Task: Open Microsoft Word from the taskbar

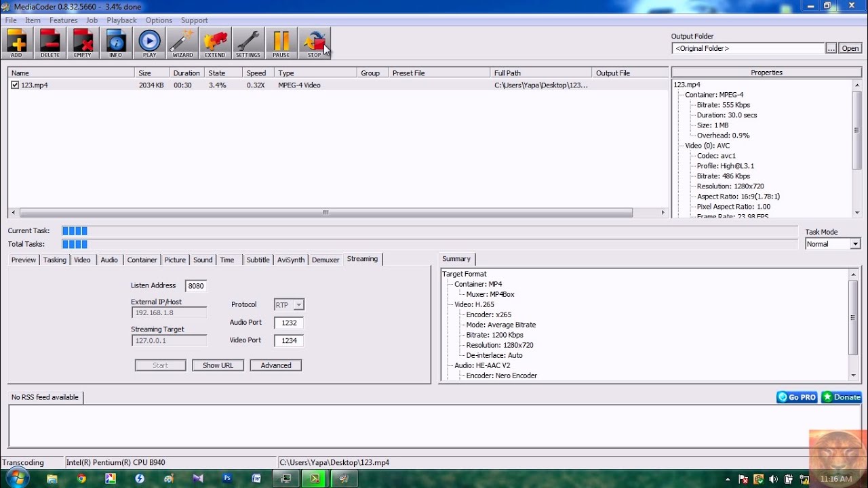Action: pos(256,479)
